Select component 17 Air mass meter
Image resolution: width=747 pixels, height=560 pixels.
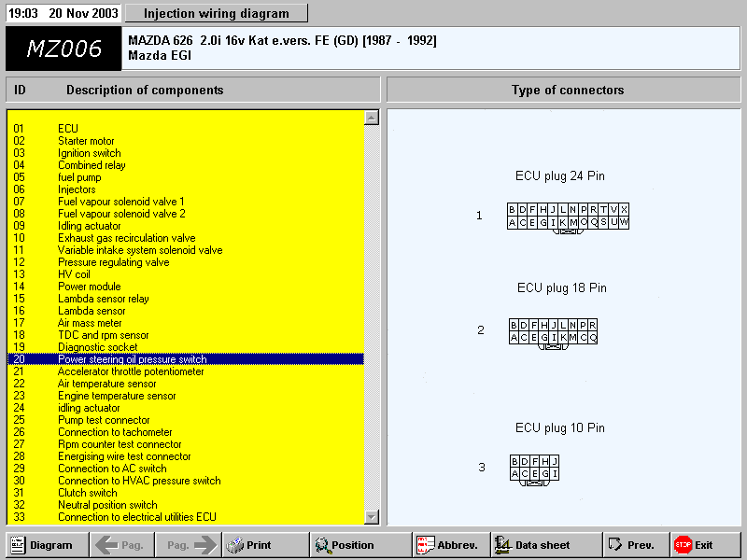pos(186,323)
